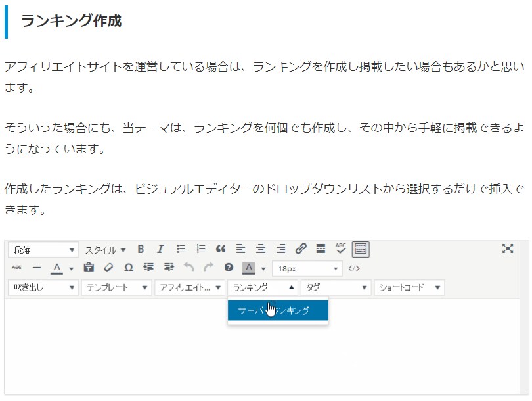Open the アフィリエイト dropdown
The height and width of the screenshot is (401, 532).
(x=190, y=287)
